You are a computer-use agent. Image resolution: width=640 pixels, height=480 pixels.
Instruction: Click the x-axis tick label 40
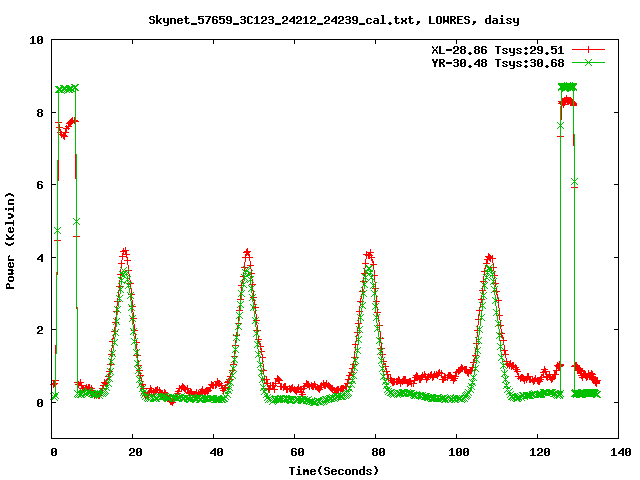pos(216,452)
